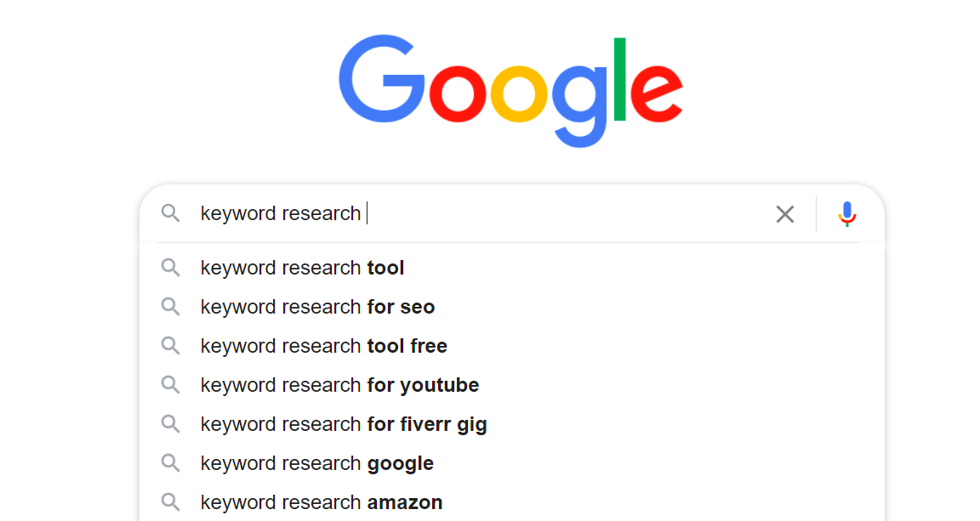Pick 'keyword research amazon' from suggestions

[321, 502]
